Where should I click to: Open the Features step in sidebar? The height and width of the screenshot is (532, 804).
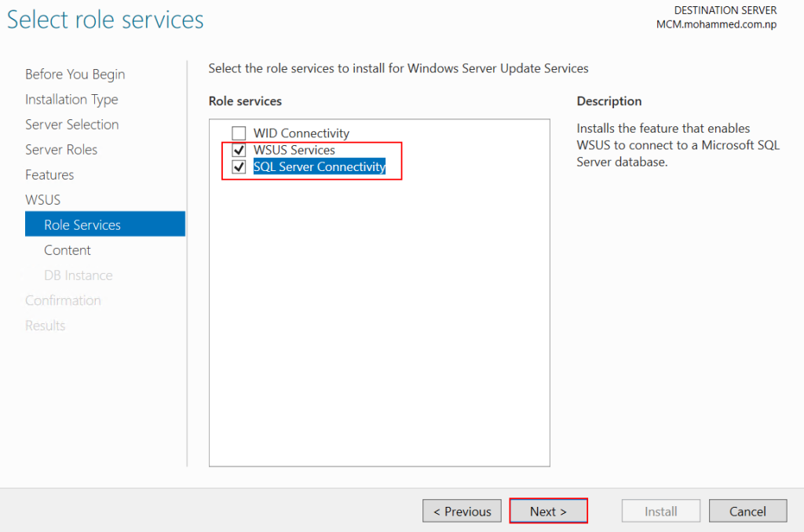[49, 174]
